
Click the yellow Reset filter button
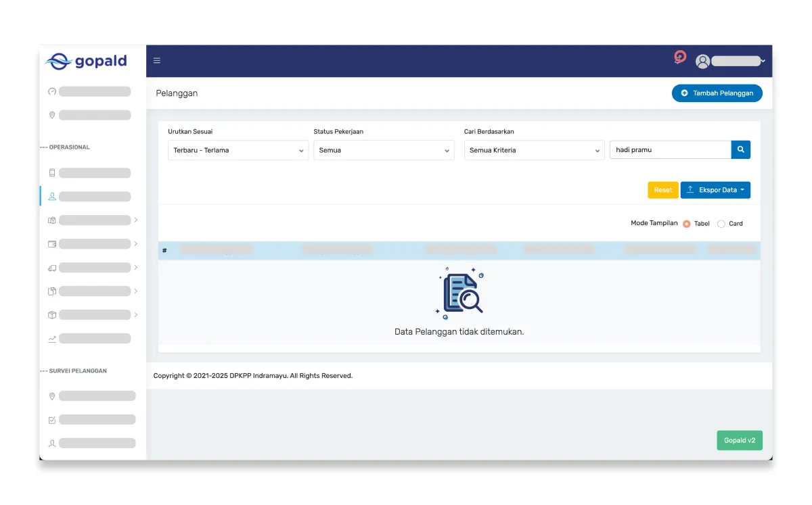[x=662, y=190]
